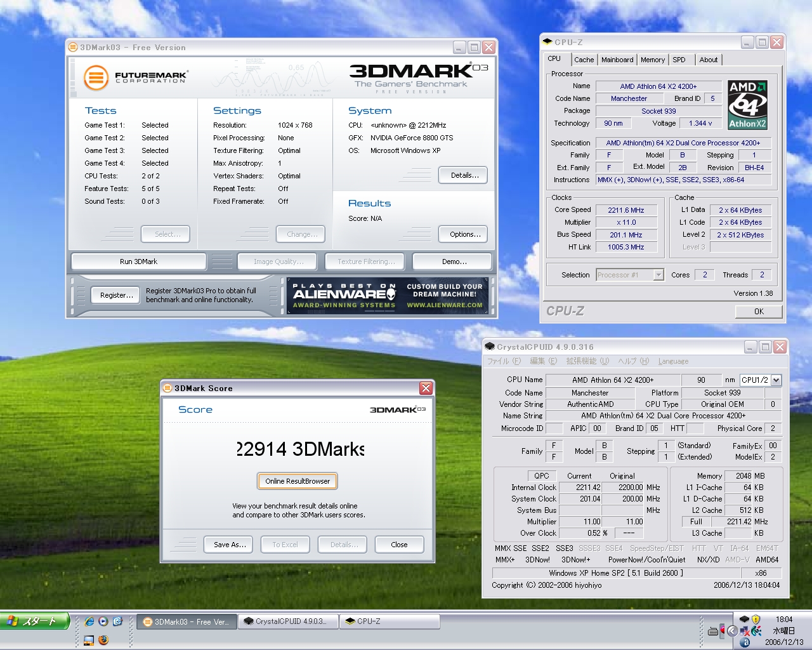This screenshot has width=812, height=650.
Task: Click the AMD Athlon 64 X2 logo in CPU-Z
Action: 747,104
